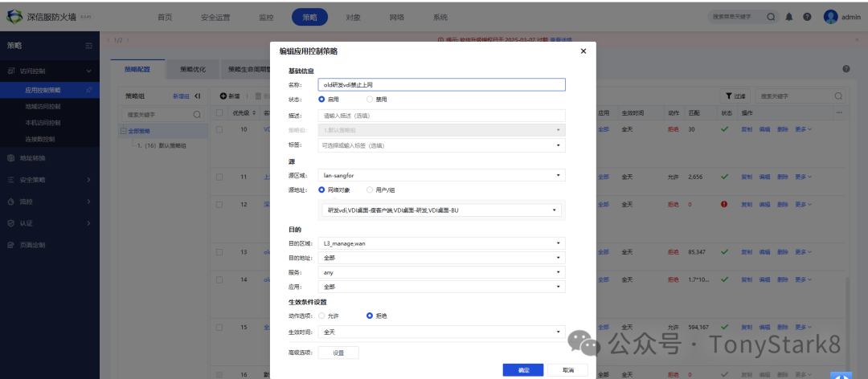Open the 网络 top menu
The width and height of the screenshot is (868, 379).
click(397, 17)
